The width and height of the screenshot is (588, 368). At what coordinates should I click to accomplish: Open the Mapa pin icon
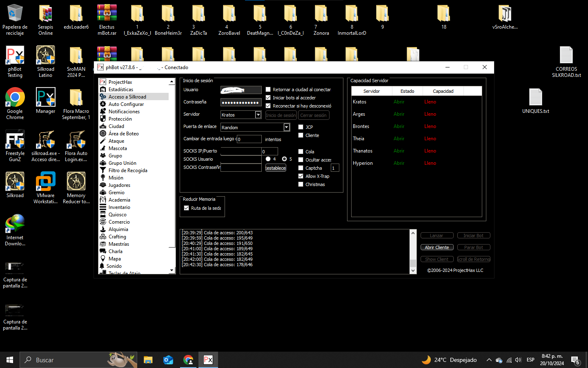click(x=103, y=259)
